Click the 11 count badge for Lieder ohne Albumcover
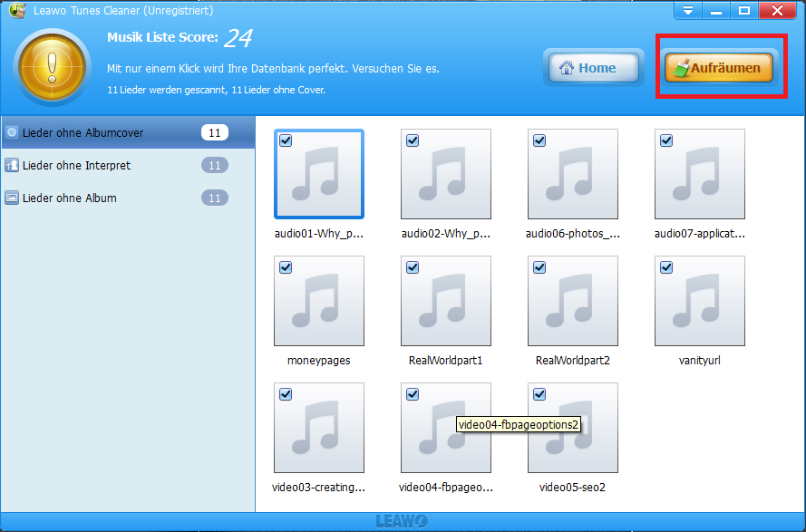This screenshot has width=806, height=532. (x=214, y=132)
